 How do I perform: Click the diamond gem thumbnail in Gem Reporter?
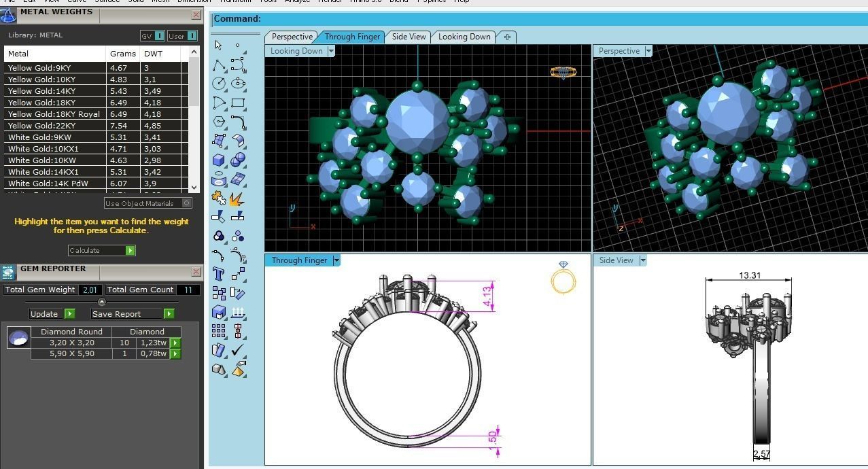click(x=18, y=337)
